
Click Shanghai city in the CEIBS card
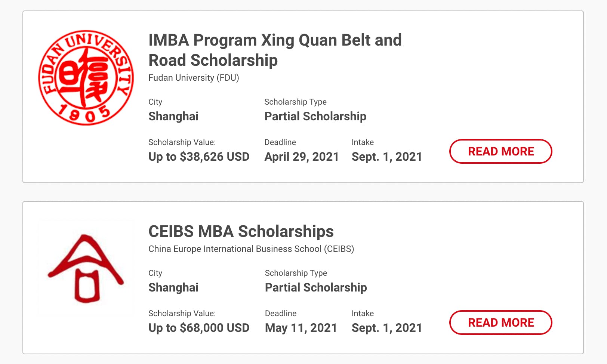(x=173, y=287)
